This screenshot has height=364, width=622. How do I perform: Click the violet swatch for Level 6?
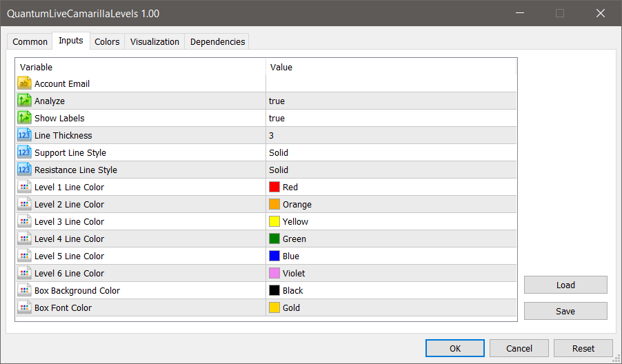[x=274, y=273]
